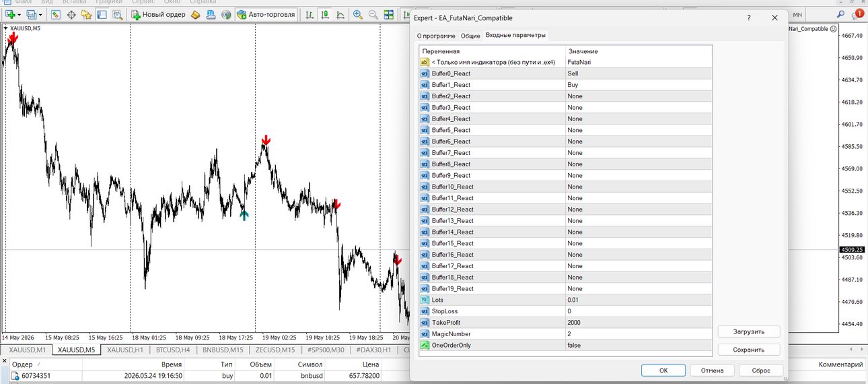This screenshot has height=384, width=868.
Task: Toggle the Terminal panel icon
Action: [x=102, y=14]
